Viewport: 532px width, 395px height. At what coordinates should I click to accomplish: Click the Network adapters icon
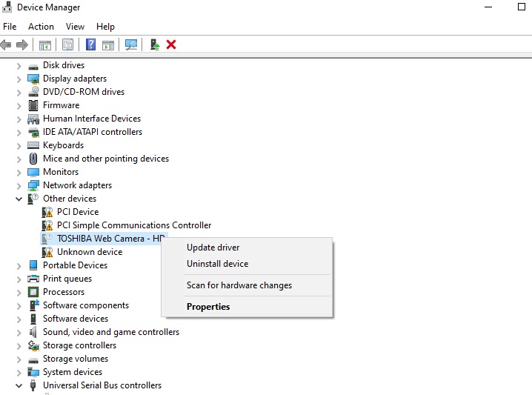point(33,185)
